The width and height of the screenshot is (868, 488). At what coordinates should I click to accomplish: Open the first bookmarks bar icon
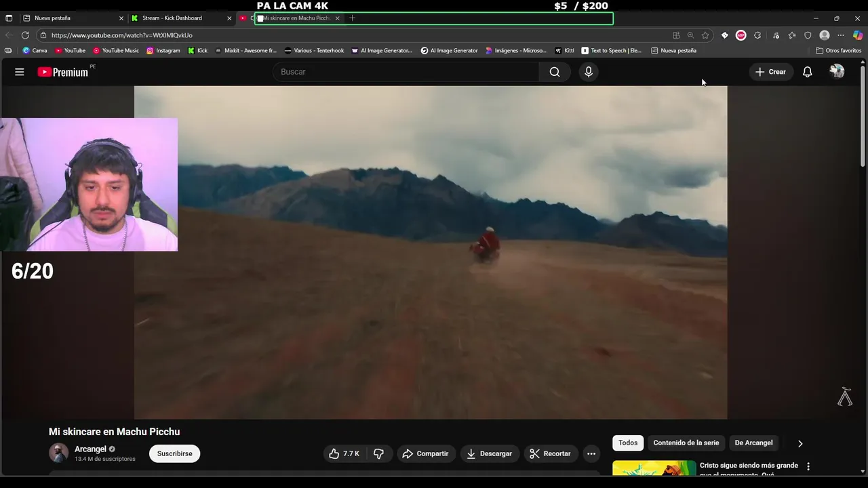click(x=8, y=51)
